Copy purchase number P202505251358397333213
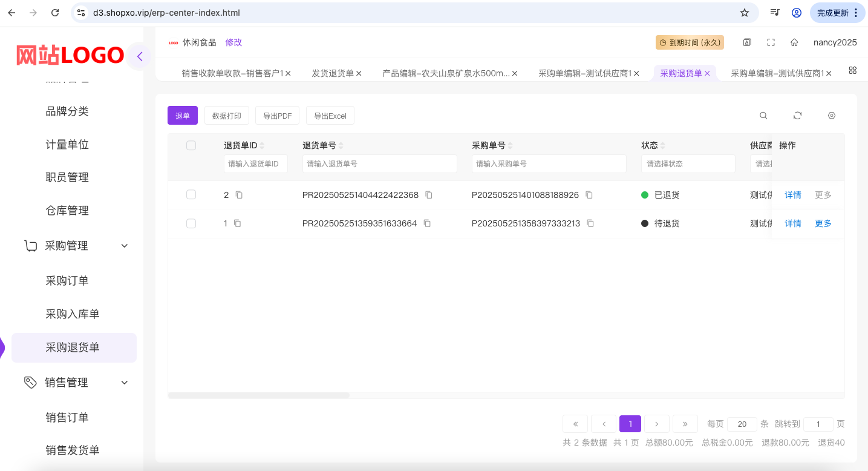 (590, 223)
